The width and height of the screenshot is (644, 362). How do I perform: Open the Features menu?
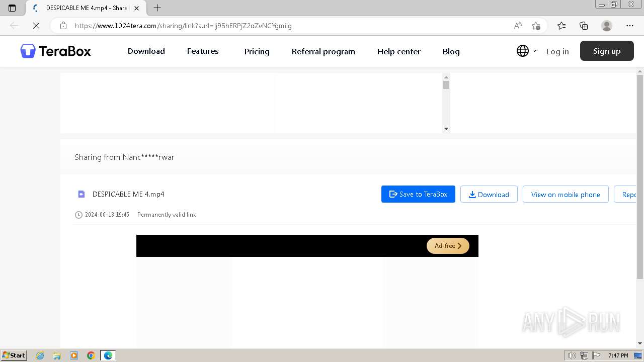[203, 51]
